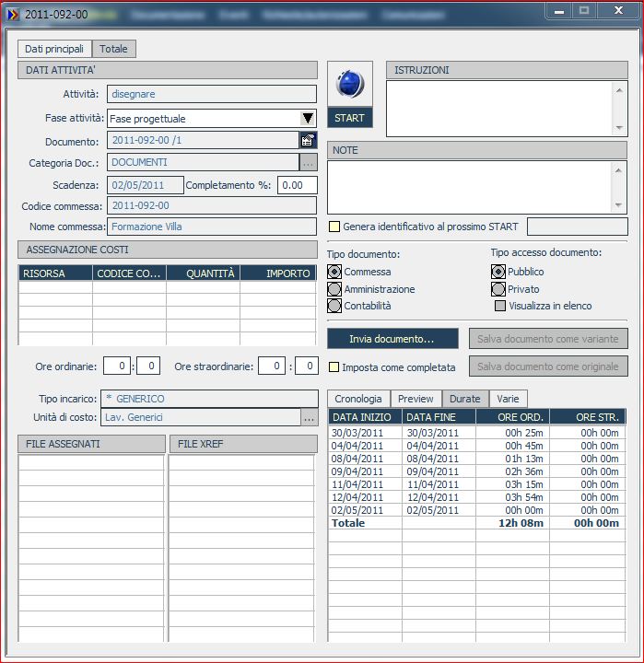The image size is (644, 663).
Task: Click the blue globe START icon
Action: point(349,84)
